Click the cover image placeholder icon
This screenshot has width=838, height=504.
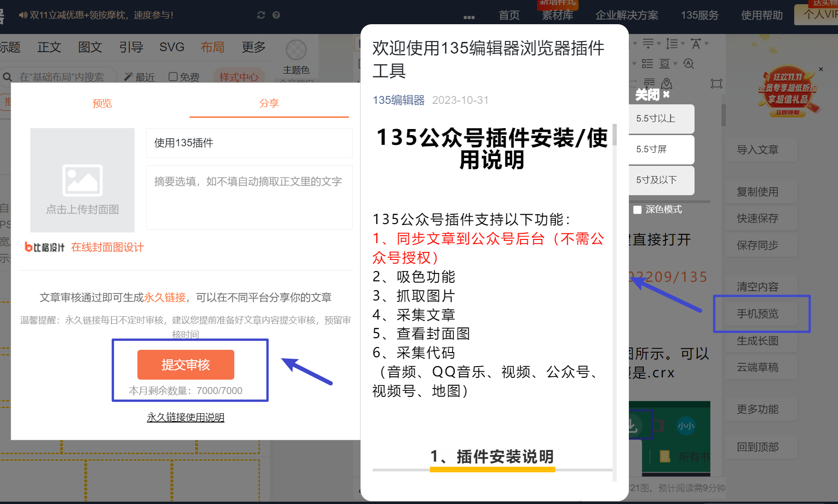(x=82, y=180)
